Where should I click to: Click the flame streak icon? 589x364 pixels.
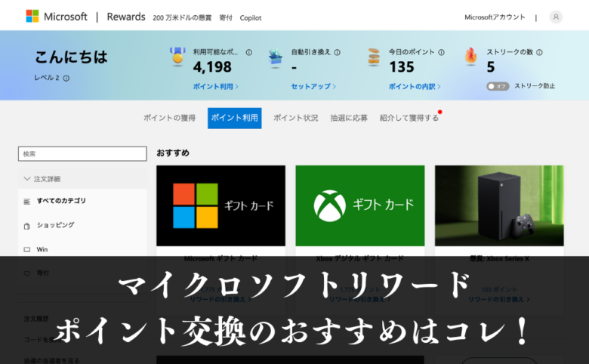tap(470, 57)
